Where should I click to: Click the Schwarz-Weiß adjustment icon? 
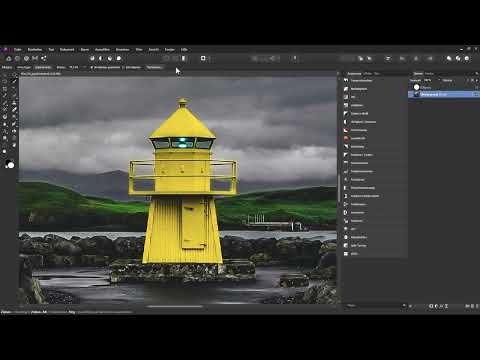point(346,114)
